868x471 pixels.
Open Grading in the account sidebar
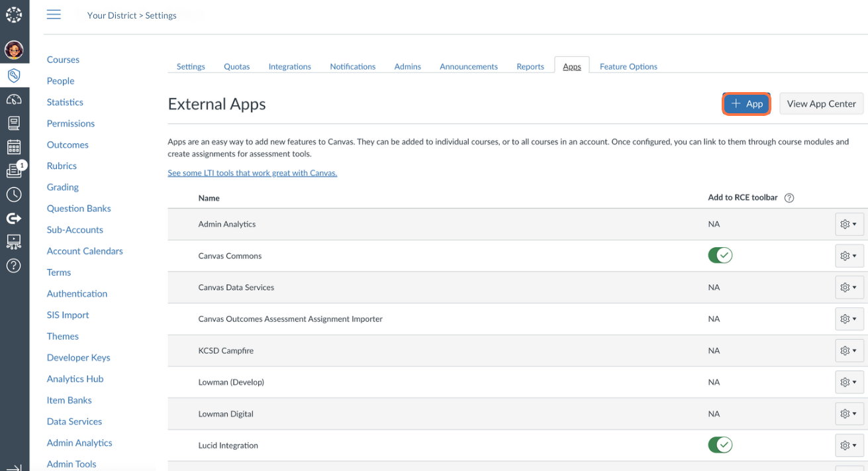point(63,187)
